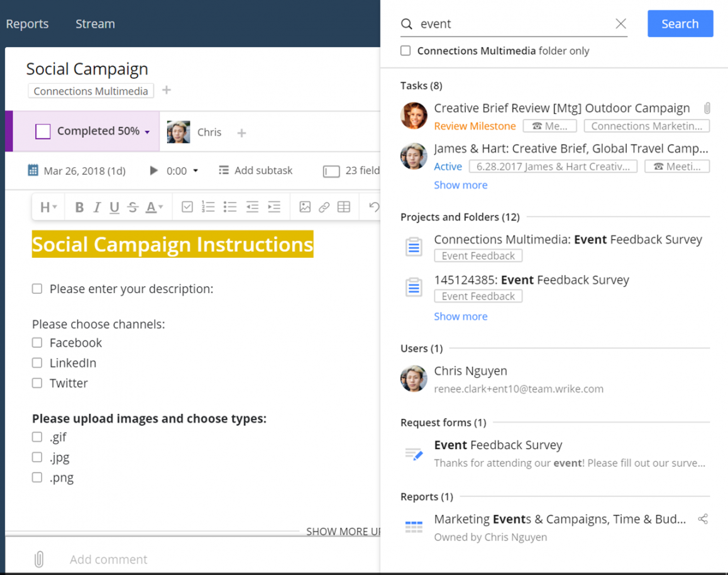728x575 pixels.
Task: Toggle the Connections Multimedia folder only checkbox
Action: point(405,50)
